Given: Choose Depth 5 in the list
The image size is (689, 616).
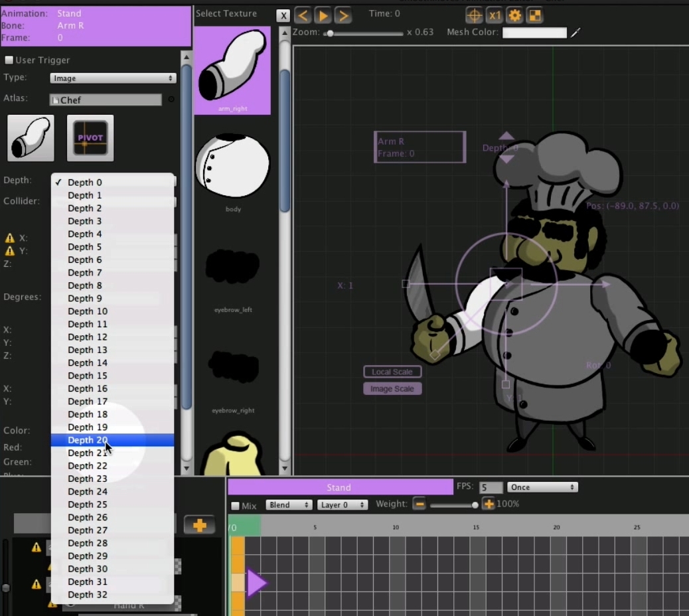Looking at the screenshot, I should pos(112,247).
